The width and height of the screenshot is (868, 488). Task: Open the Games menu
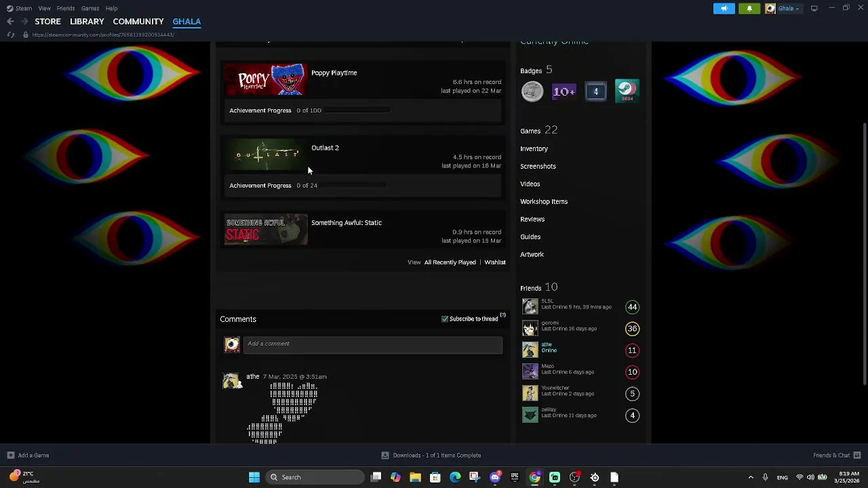[x=90, y=8]
